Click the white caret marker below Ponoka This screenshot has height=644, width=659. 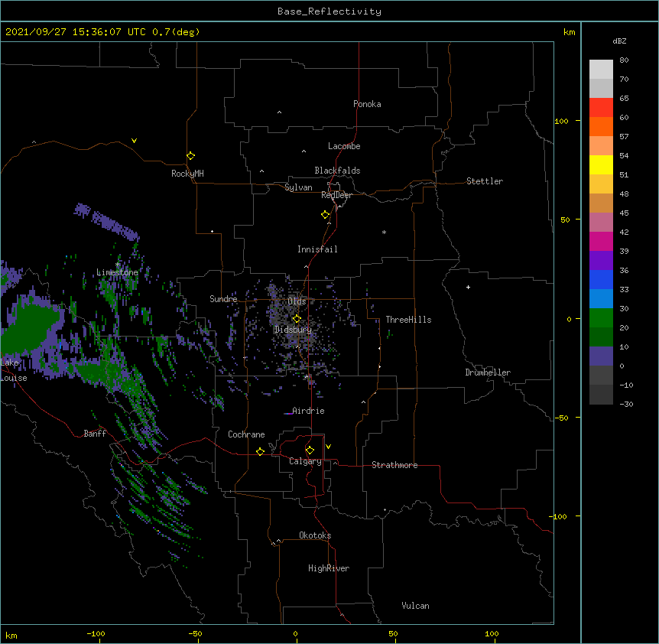(280, 112)
